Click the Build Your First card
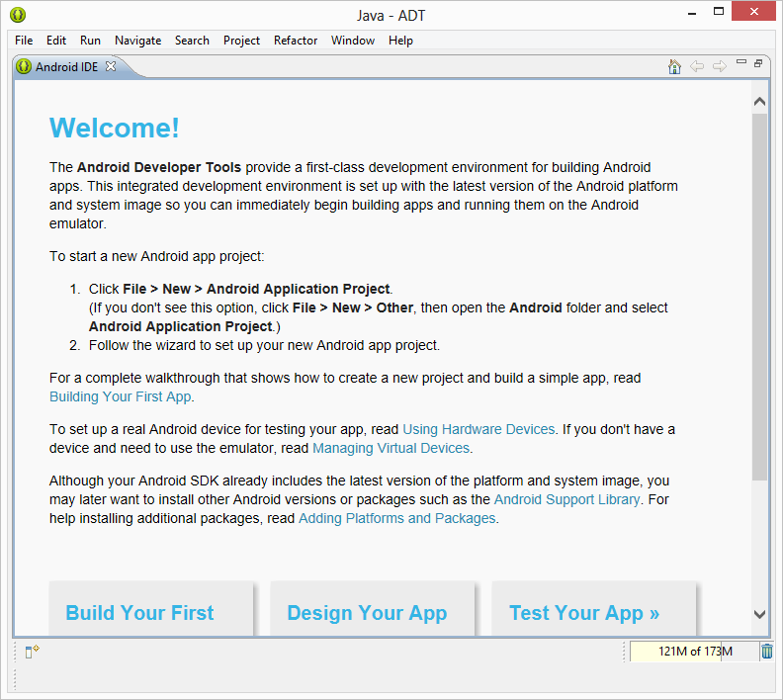The height and width of the screenshot is (700, 783). pyautogui.click(x=151, y=608)
